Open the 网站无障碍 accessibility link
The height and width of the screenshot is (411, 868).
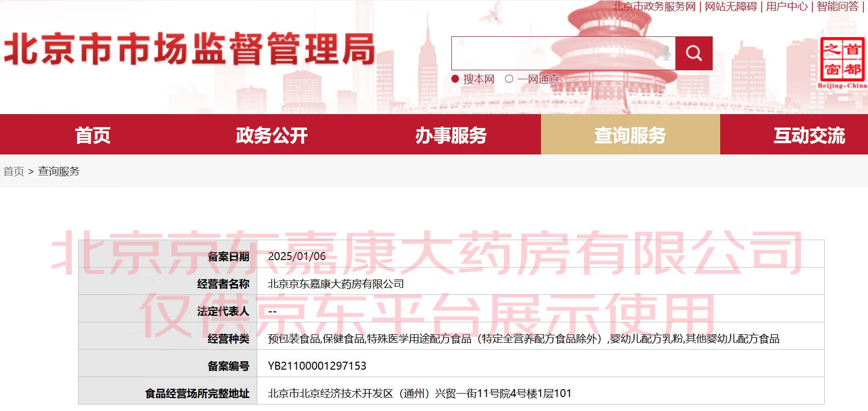[731, 6]
